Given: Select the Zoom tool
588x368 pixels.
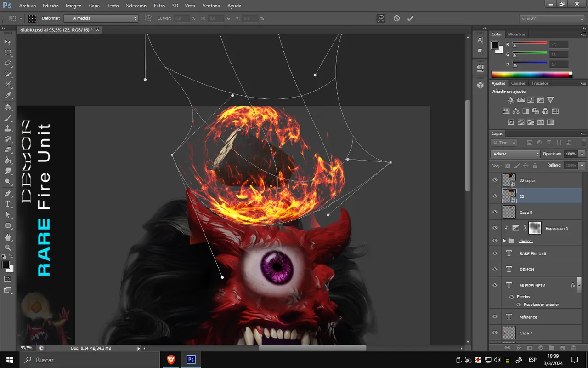Looking at the screenshot, I should (8, 247).
